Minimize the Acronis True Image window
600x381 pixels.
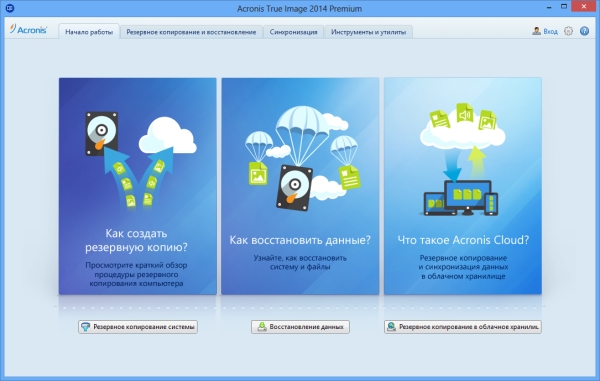pyautogui.click(x=549, y=7)
